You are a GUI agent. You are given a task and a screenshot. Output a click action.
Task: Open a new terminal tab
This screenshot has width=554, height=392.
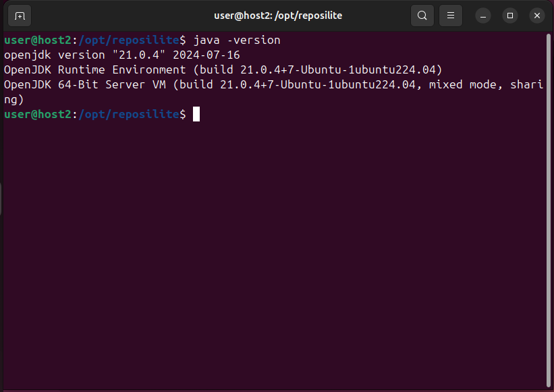pos(20,16)
